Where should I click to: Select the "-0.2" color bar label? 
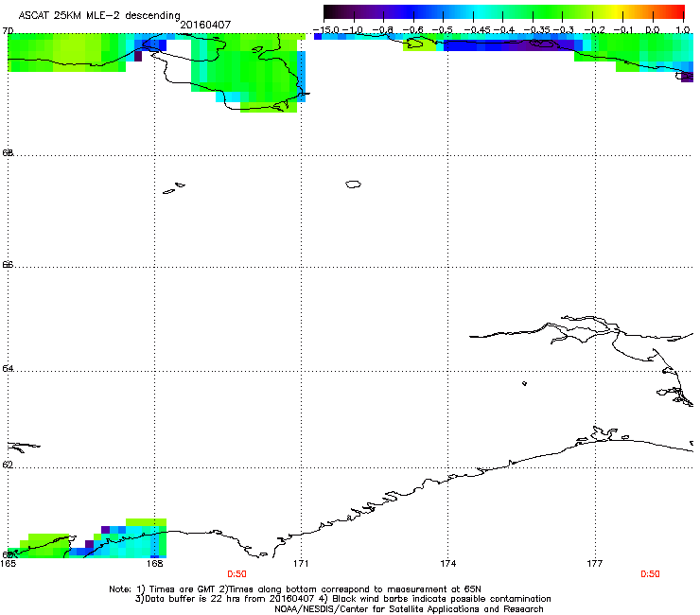pos(595,30)
